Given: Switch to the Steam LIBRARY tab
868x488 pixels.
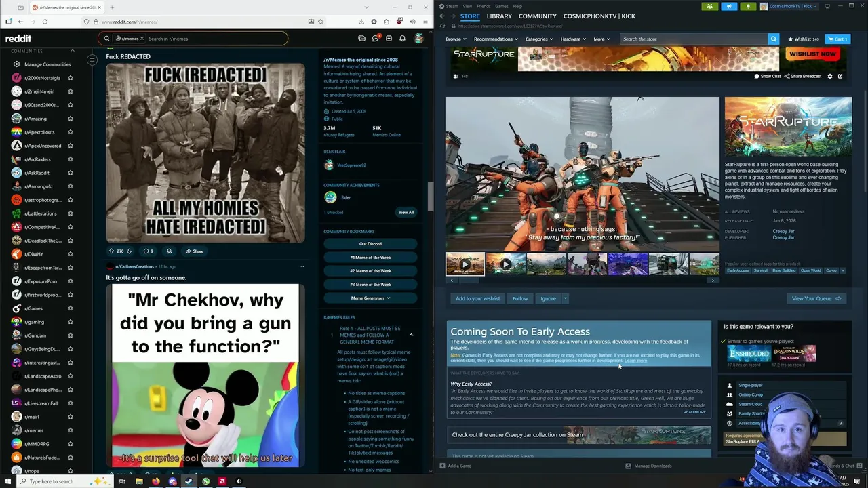Looking at the screenshot, I should (499, 16).
